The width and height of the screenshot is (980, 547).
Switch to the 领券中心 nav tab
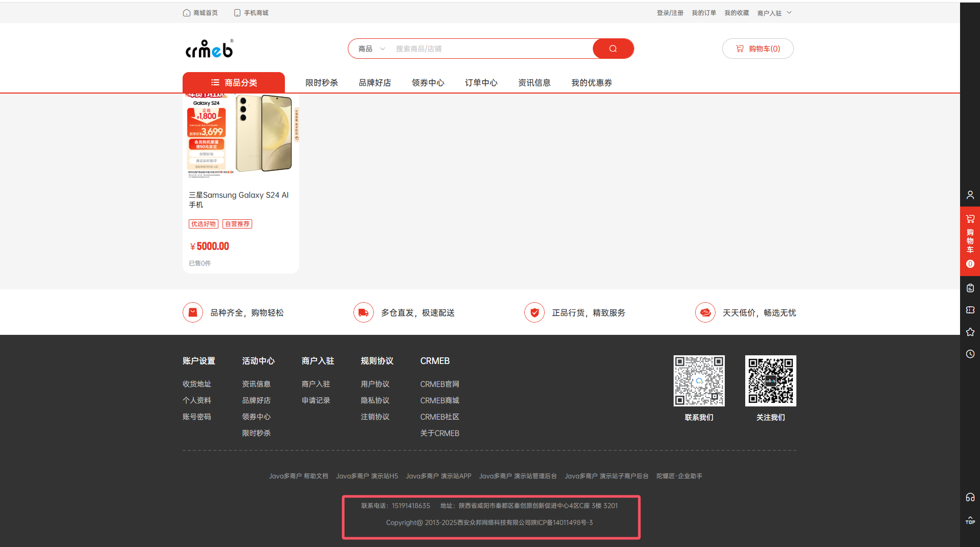pyautogui.click(x=428, y=83)
